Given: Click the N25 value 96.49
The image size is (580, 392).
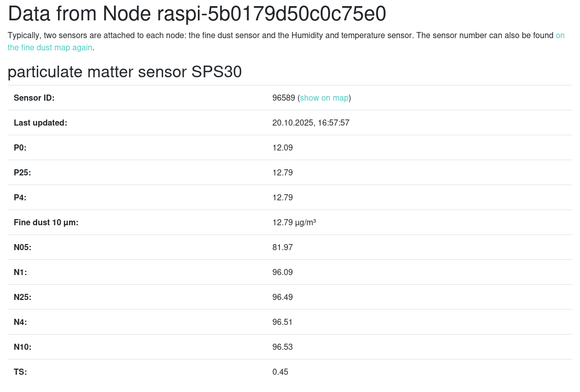Looking at the screenshot, I should pos(282,297).
